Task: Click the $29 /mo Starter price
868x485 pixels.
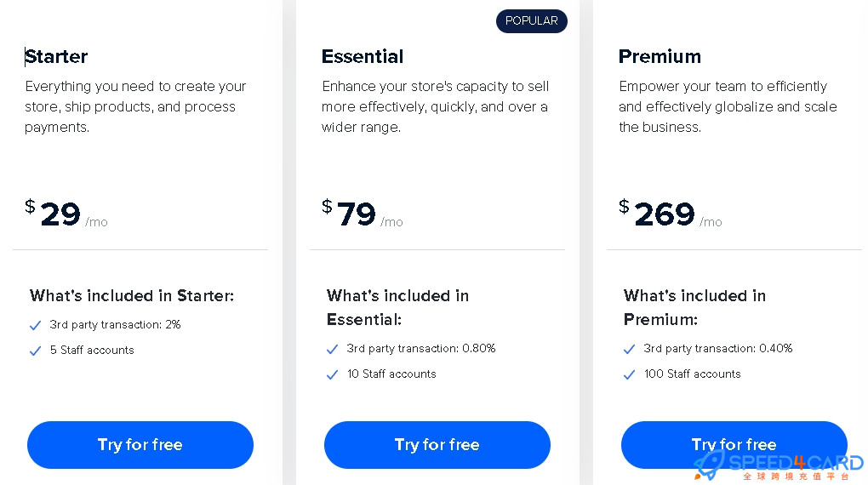Action: pos(66,214)
